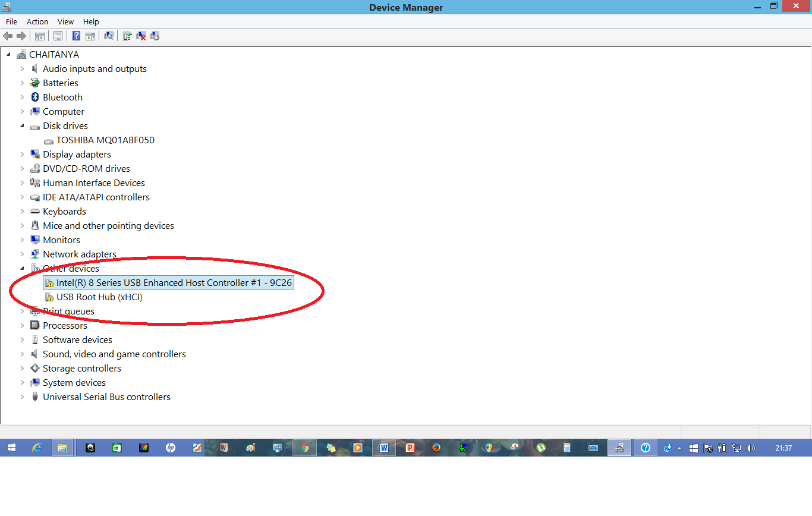Click the Sound, video and game controllers icon

(x=35, y=354)
